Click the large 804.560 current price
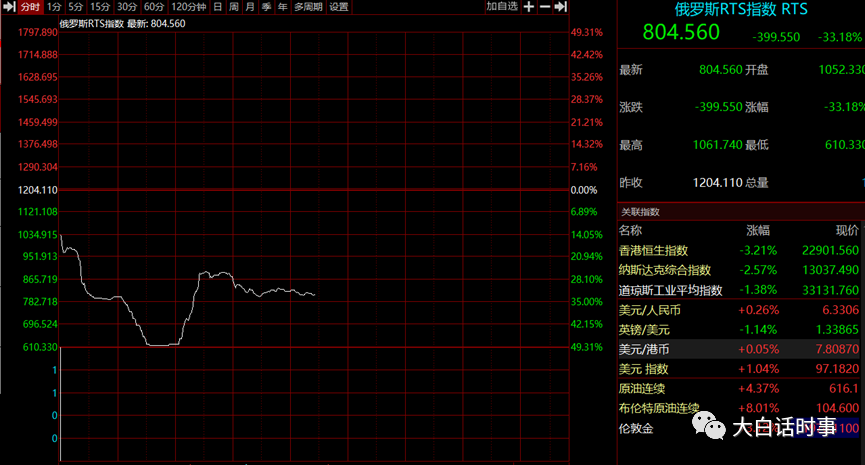 pos(681,32)
